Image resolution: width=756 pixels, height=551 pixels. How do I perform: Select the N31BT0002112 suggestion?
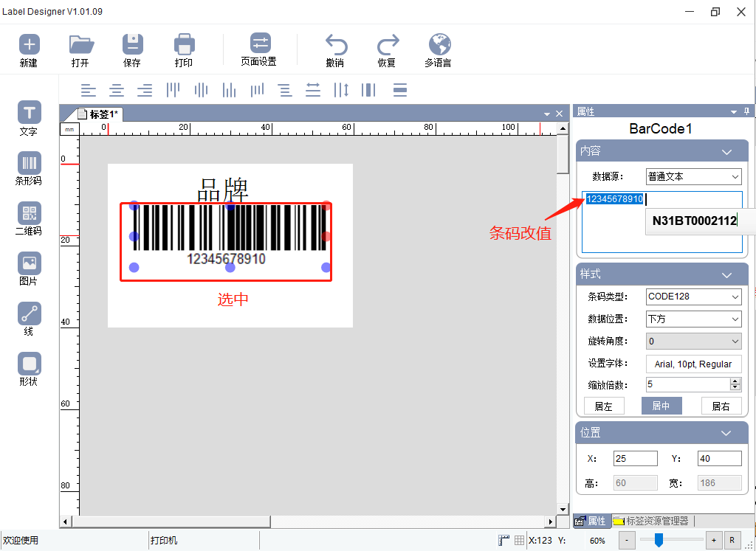[695, 221]
